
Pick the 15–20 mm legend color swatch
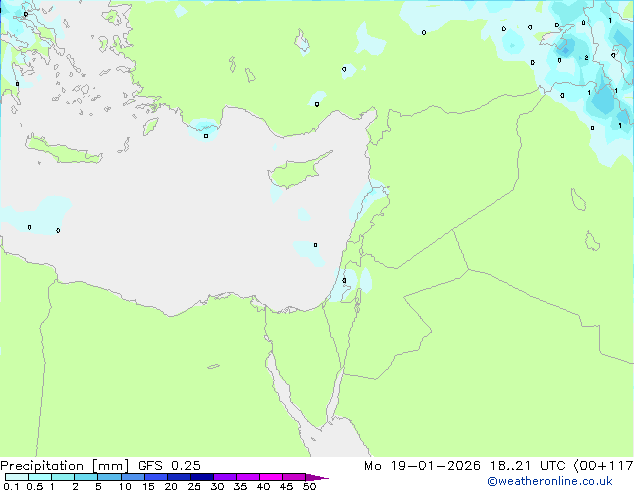point(155,477)
